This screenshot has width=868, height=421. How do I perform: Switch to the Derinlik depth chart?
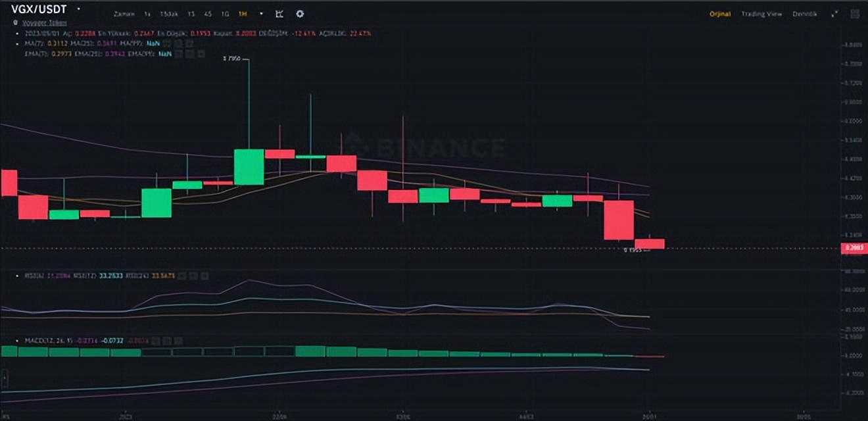805,14
